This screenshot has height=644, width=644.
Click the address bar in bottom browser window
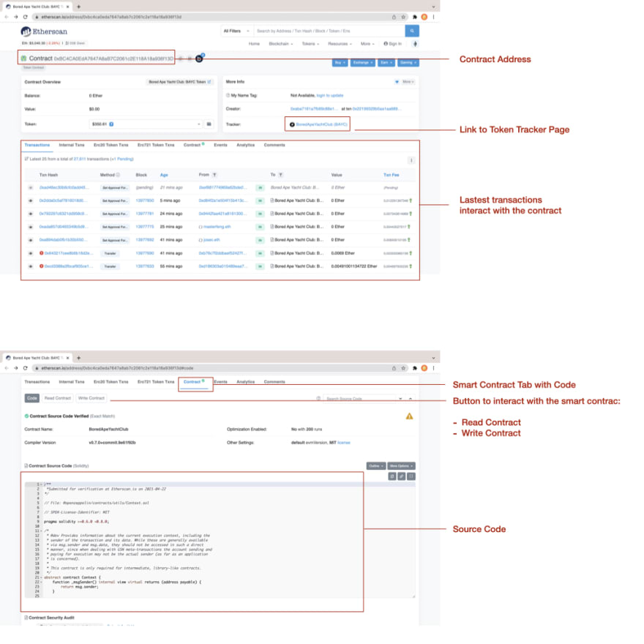[x=211, y=368]
